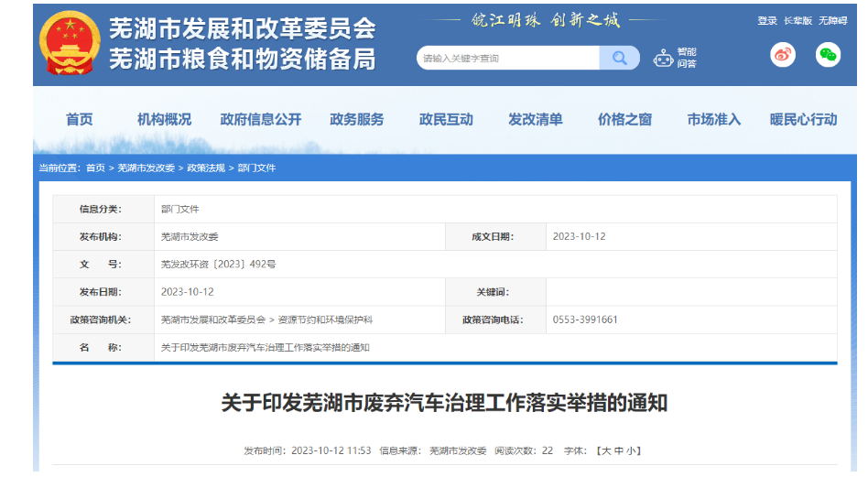Click the national emblem logo

[x=70, y=43]
